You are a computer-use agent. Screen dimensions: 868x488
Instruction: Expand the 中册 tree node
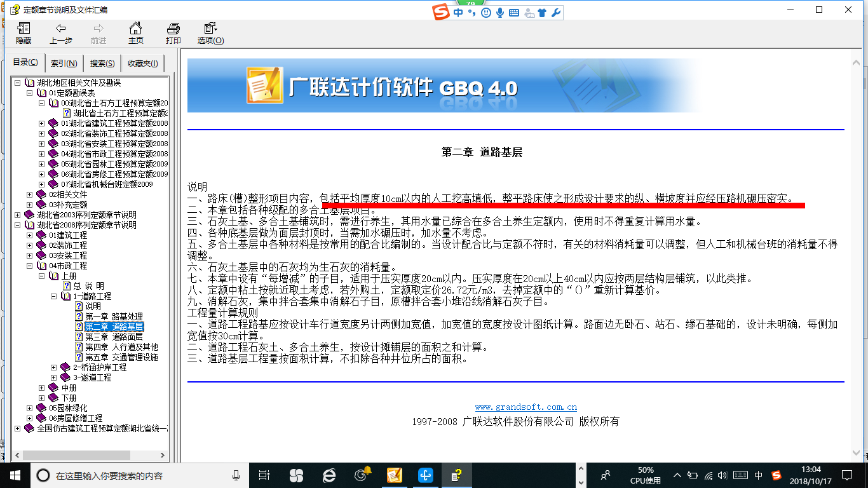42,388
